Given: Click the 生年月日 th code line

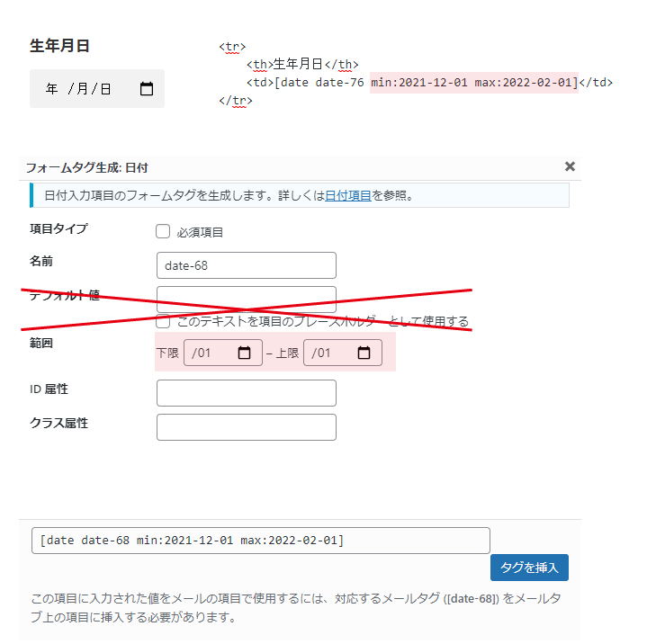Looking at the screenshot, I should tap(306, 64).
